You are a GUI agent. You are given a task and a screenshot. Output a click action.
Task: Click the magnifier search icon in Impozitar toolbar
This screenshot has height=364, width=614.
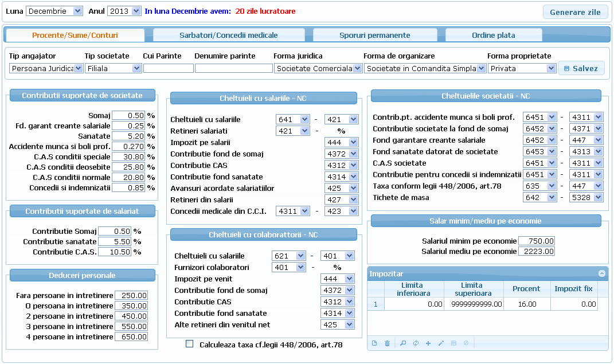coord(403,343)
